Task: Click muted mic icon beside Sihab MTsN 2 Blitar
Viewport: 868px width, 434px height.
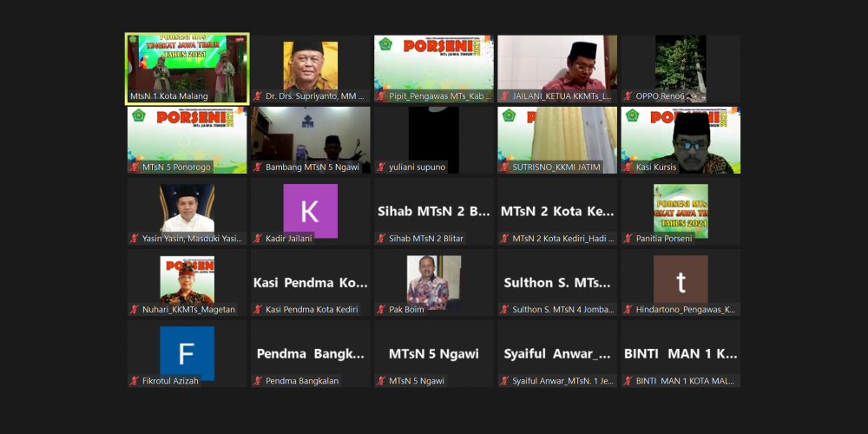Action: click(381, 239)
